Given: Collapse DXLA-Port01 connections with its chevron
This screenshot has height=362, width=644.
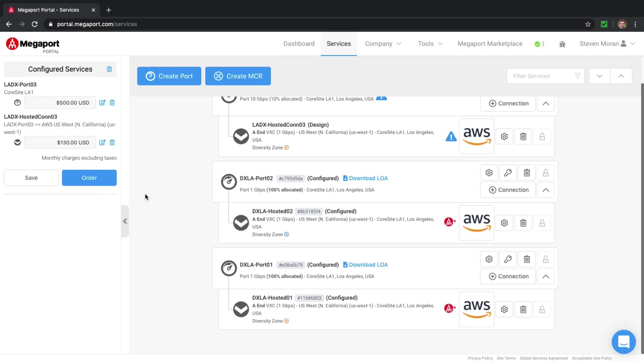Looking at the screenshot, I should click(545, 276).
